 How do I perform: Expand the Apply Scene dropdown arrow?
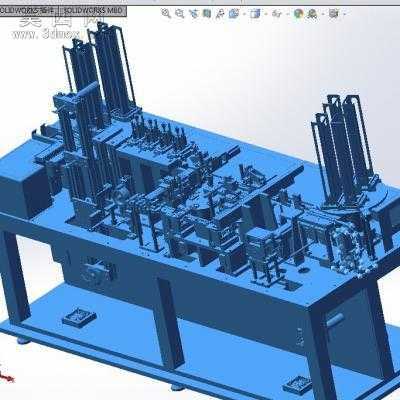[x=323, y=14]
